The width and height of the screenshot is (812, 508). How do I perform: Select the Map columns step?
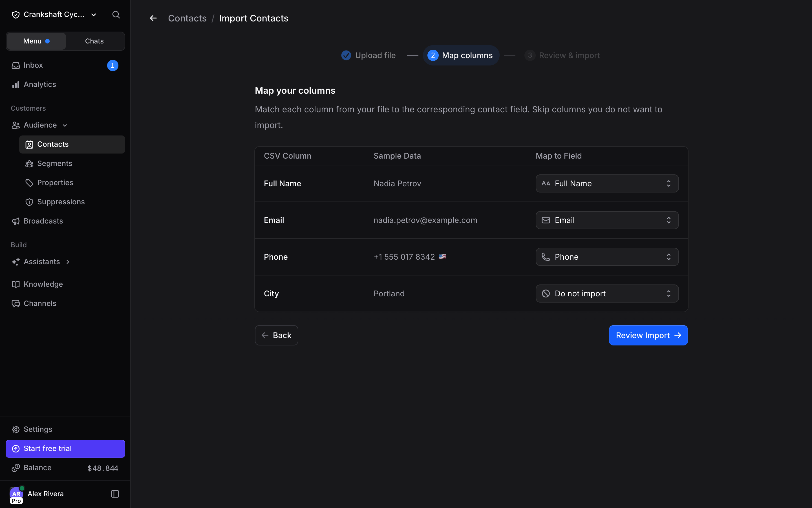click(x=461, y=55)
